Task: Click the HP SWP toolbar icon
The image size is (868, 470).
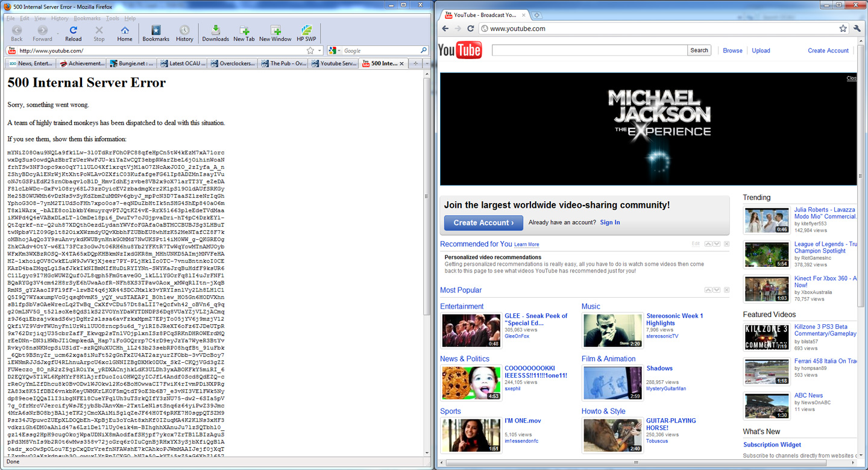Action: pyautogui.click(x=306, y=33)
